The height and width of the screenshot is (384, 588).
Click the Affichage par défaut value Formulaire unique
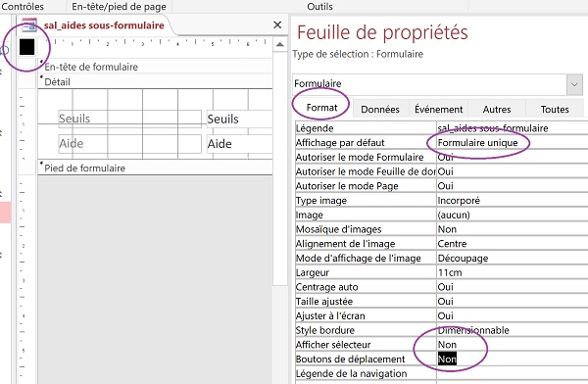(x=513, y=142)
